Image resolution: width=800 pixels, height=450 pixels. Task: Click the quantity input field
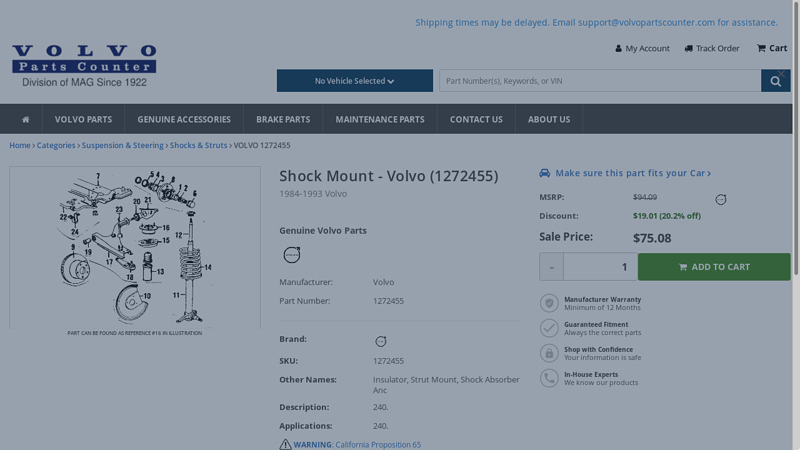(x=600, y=267)
